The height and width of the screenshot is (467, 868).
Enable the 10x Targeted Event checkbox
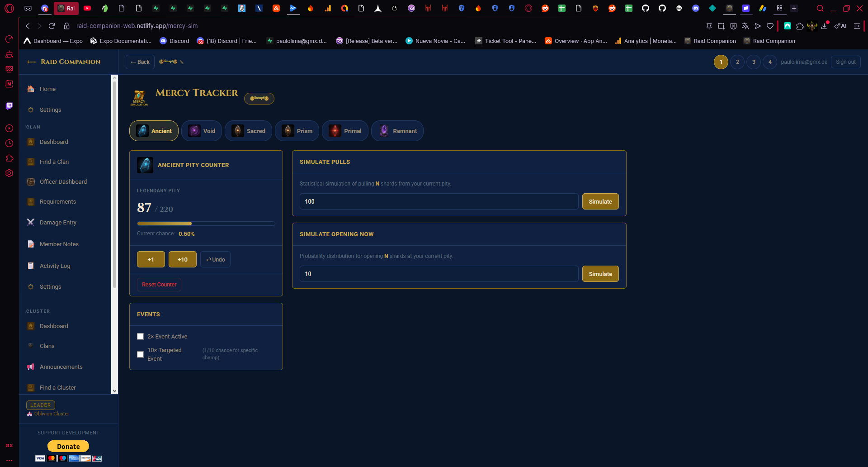[x=140, y=354]
